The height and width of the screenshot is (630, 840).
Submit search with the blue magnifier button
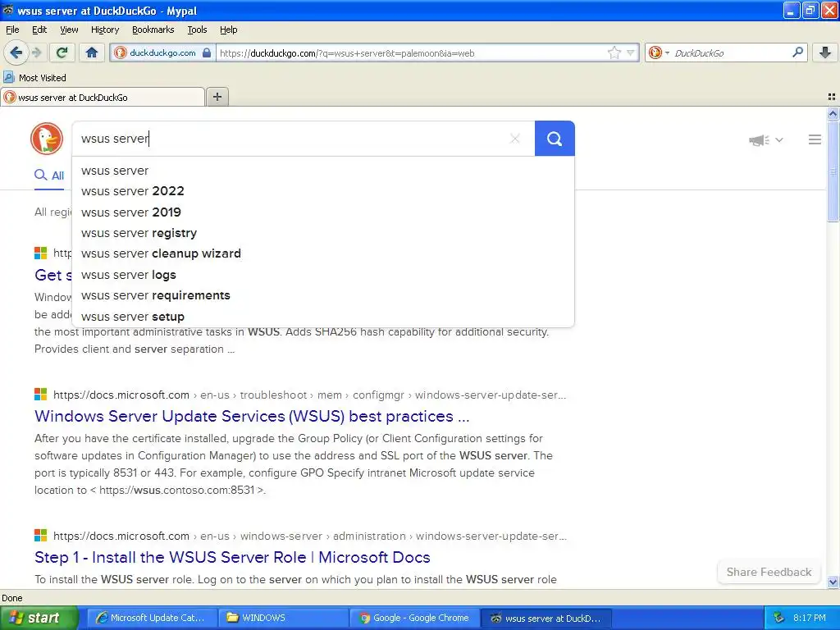(x=555, y=139)
